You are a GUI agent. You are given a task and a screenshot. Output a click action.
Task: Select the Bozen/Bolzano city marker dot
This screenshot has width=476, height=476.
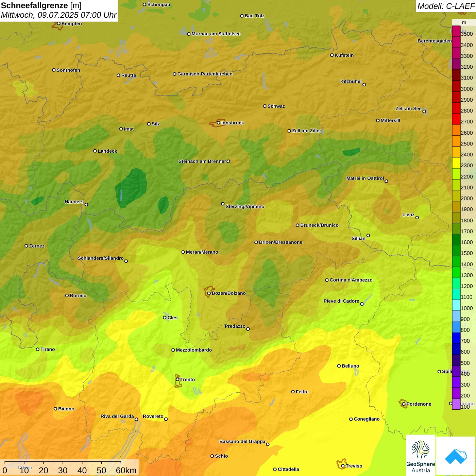209,293
